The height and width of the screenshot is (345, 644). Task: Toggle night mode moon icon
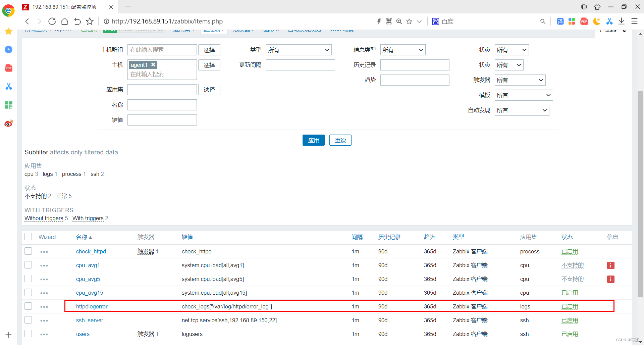click(x=597, y=21)
